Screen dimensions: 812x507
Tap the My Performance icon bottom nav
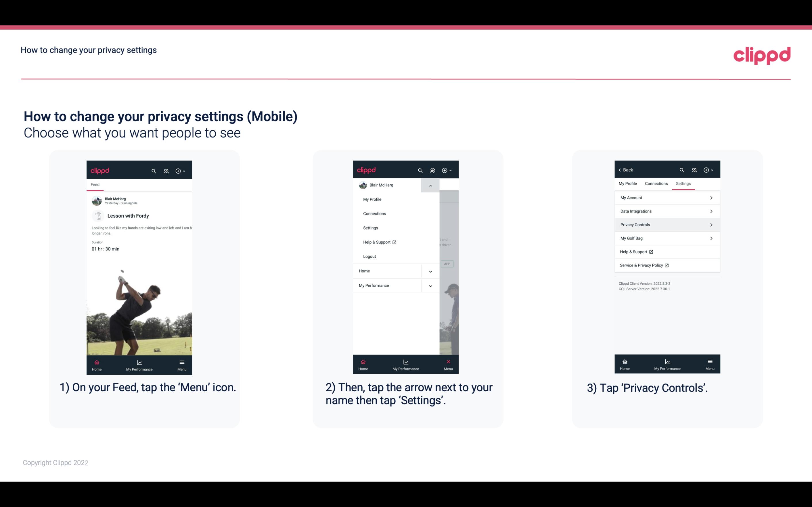click(x=139, y=365)
